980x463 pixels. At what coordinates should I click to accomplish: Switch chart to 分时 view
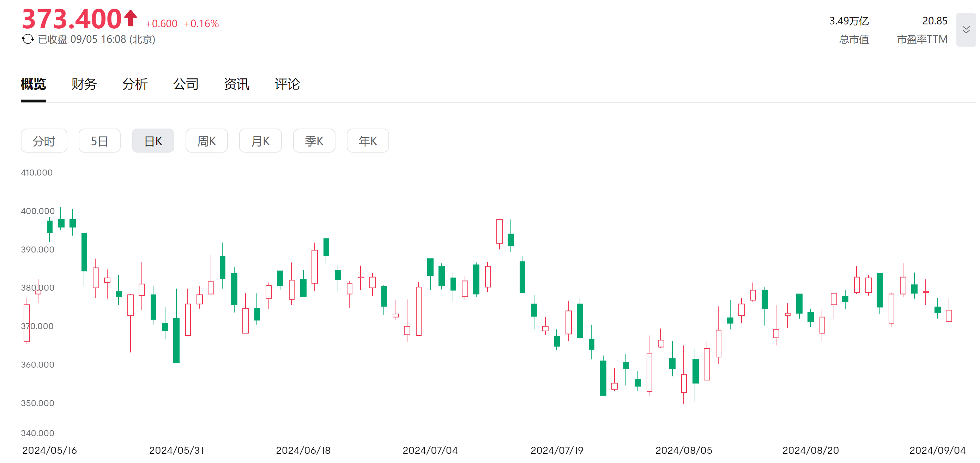44,141
